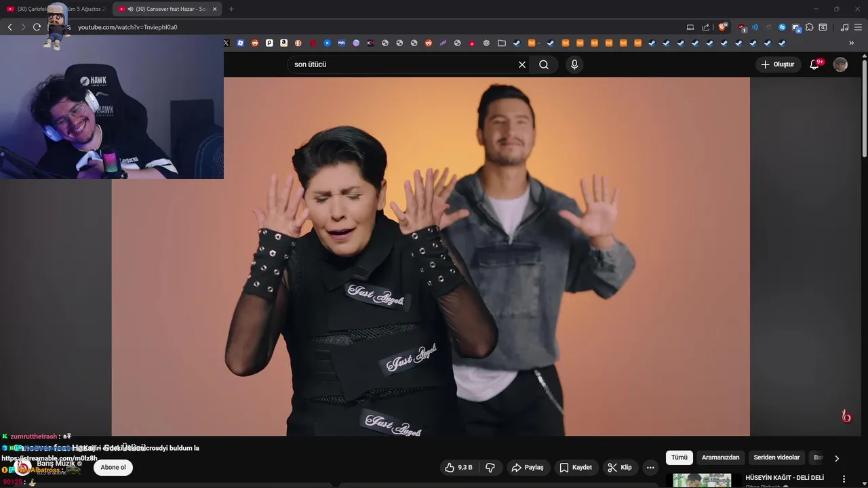Switch to the Çarkıfelek browser tab
The height and width of the screenshot is (488, 868).
[x=57, y=9]
